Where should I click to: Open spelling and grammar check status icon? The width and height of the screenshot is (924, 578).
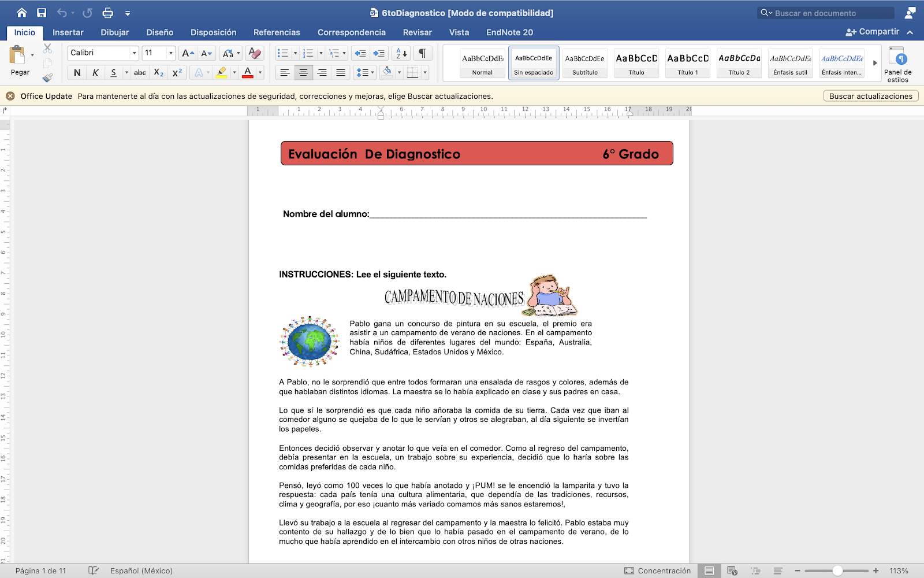(x=93, y=570)
